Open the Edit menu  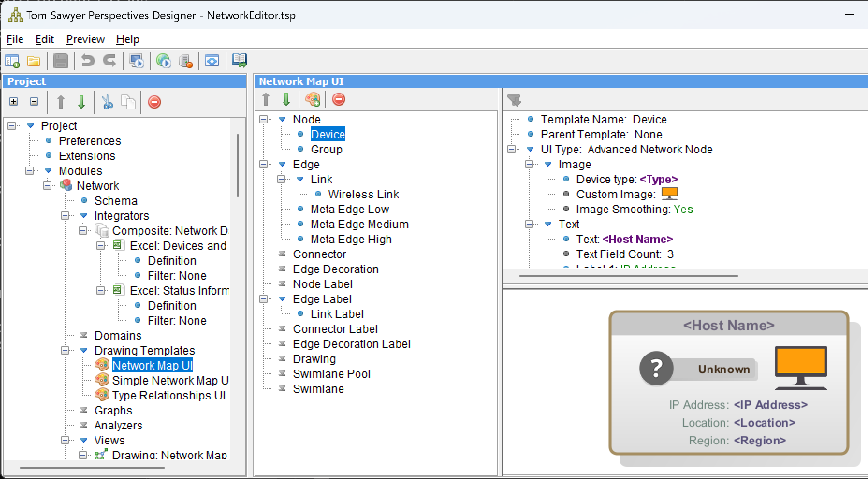[x=44, y=39]
